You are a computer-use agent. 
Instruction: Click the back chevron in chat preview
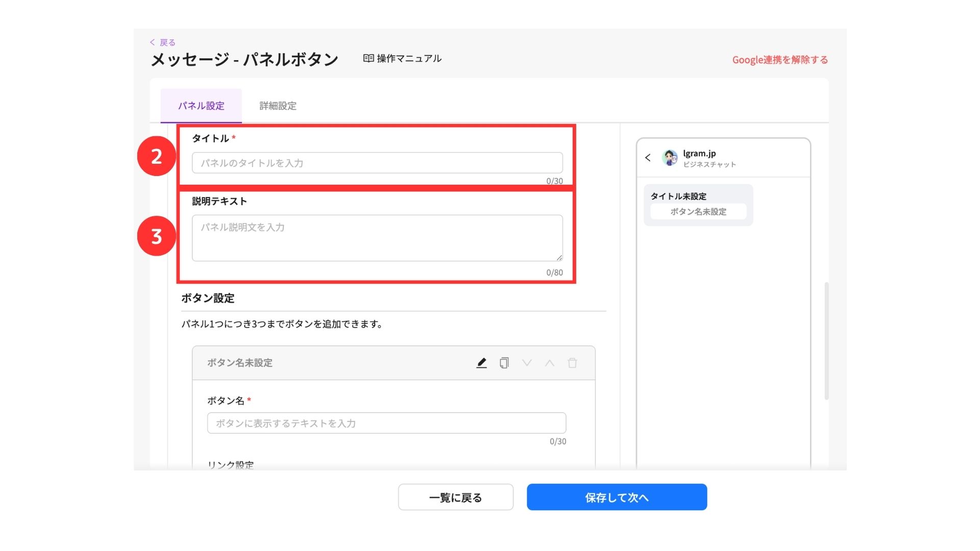(648, 158)
